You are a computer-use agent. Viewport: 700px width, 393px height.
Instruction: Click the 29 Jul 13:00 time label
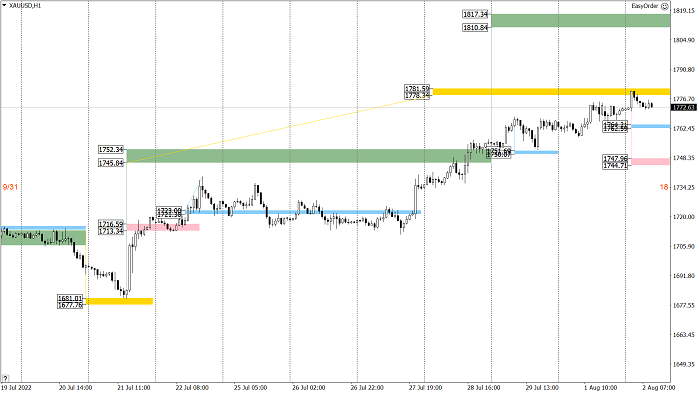[542, 388]
